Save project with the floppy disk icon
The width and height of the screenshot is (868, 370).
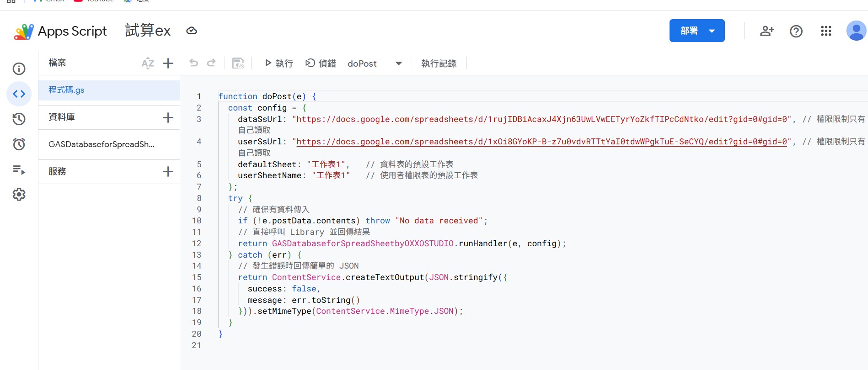(238, 63)
